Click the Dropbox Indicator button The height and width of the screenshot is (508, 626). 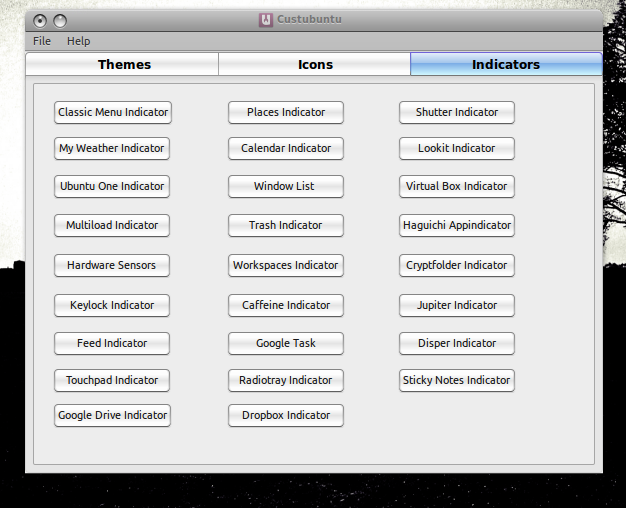pos(286,415)
